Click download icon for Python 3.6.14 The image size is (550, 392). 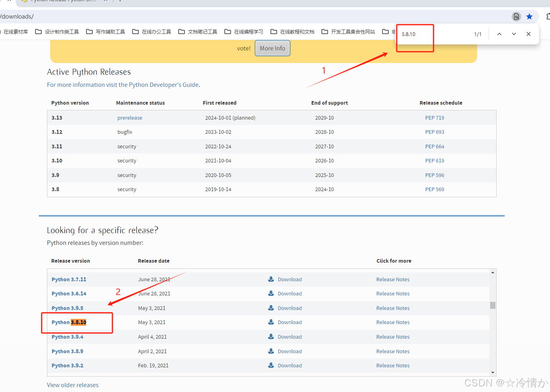click(271, 293)
